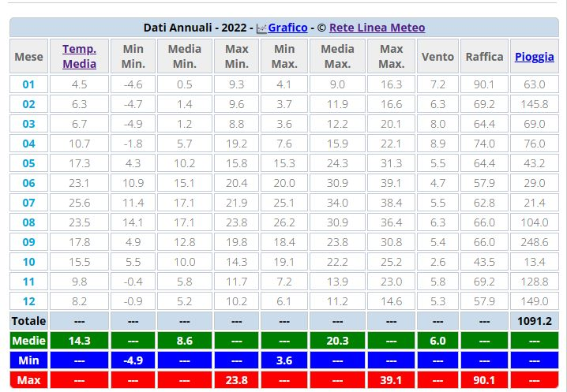Click the Pioggia column header link
The width and height of the screenshot is (567, 392).
pyautogui.click(x=534, y=57)
